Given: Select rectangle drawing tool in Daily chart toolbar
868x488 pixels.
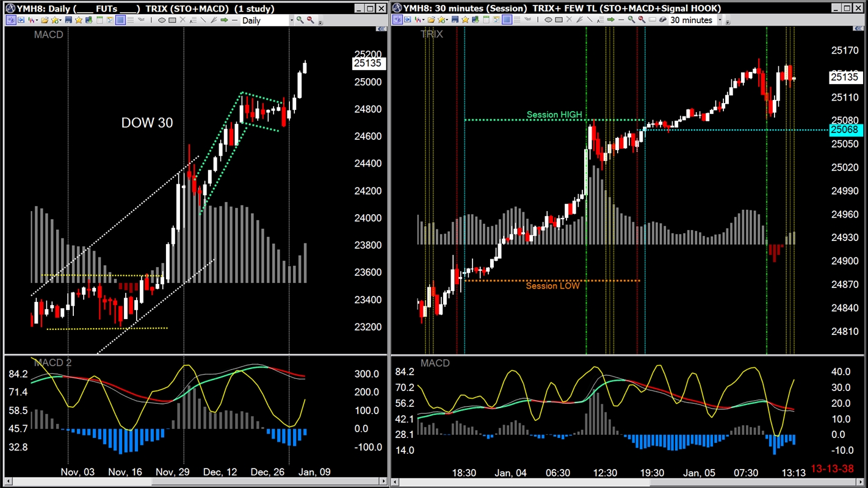Looking at the screenshot, I should click(x=172, y=20).
